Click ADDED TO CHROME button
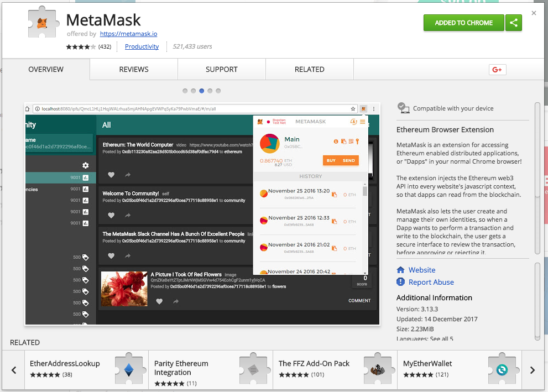 click(x=464, y=23)
